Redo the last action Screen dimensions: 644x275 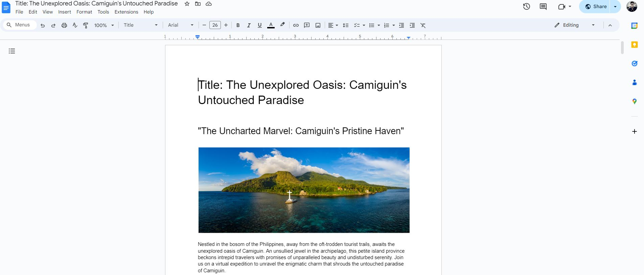pyautogui.click(x=53, y=25)
